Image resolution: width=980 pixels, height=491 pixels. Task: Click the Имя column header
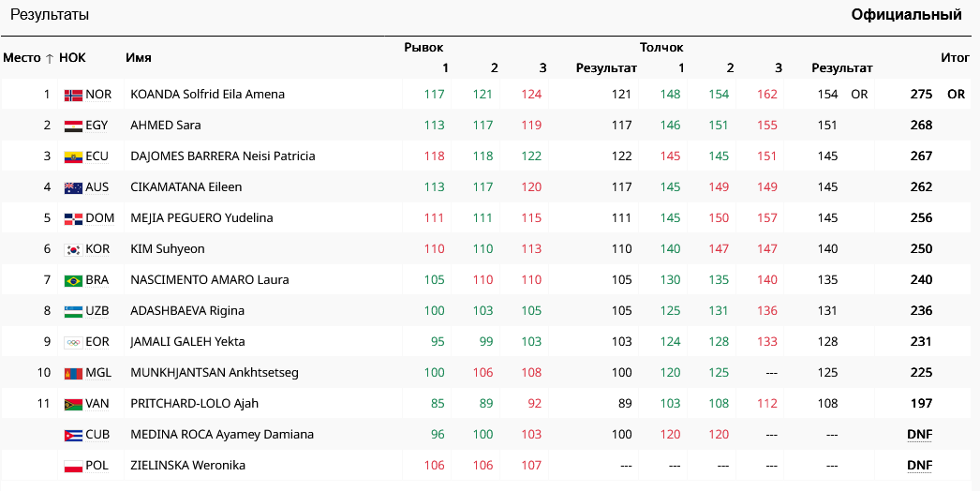[139, 58]
